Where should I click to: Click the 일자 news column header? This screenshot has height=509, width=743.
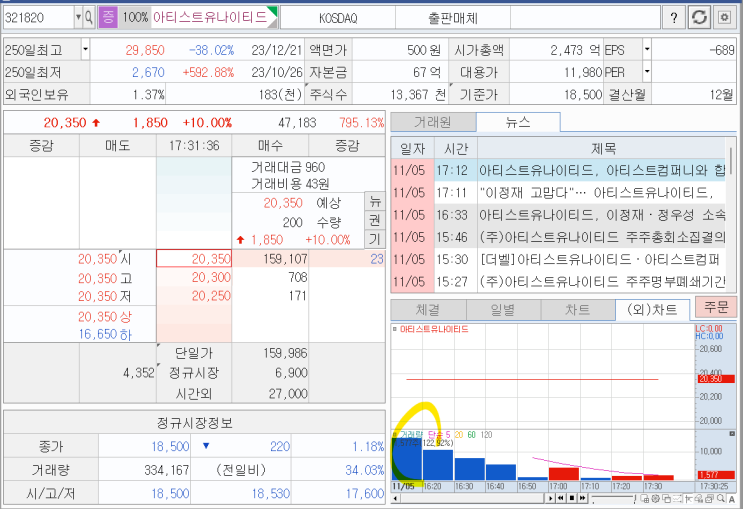[412, 149]
